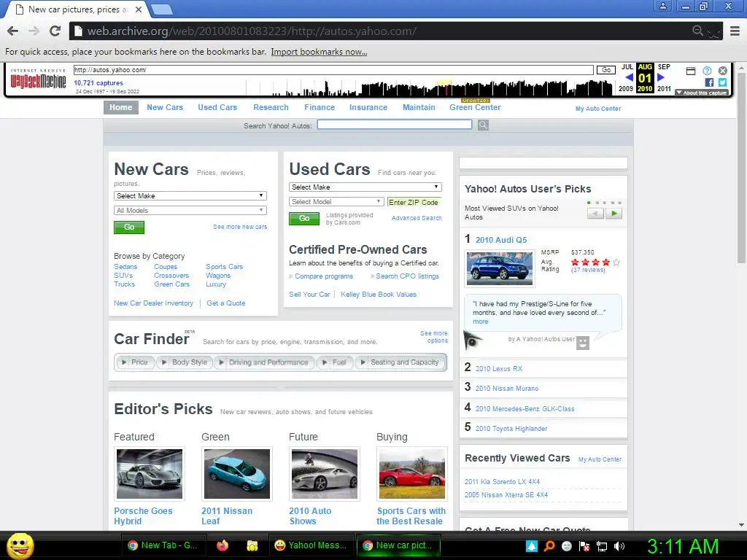Expand Seating and Capacity filter
The height and width of the screenshot is (560, 747).
400,362
